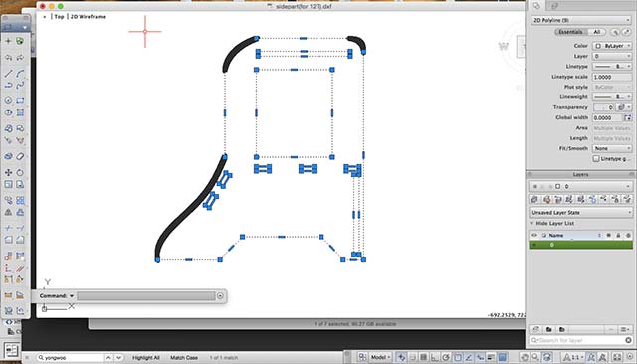The image size is (637, 364).
Task: Open the Unsaved Layer State dropdown
Action: pyautogui.click(x=580, y=212)
